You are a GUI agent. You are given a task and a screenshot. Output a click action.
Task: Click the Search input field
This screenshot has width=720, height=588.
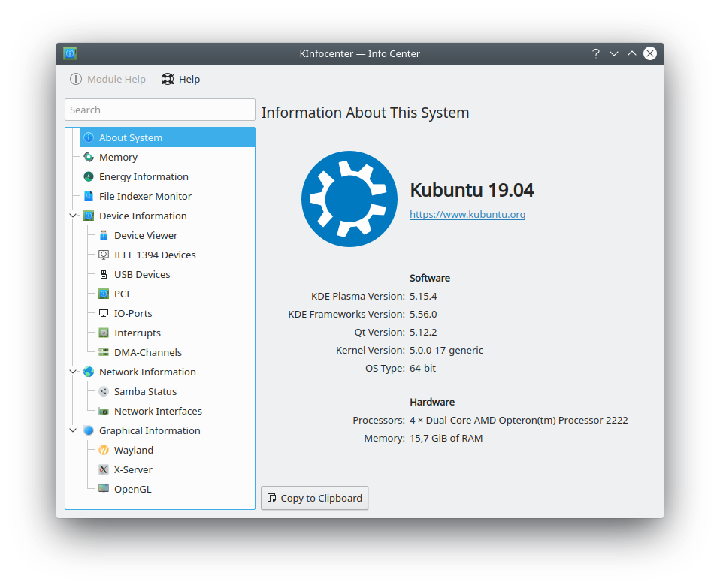pyautogui.click(x=160, y=110)
